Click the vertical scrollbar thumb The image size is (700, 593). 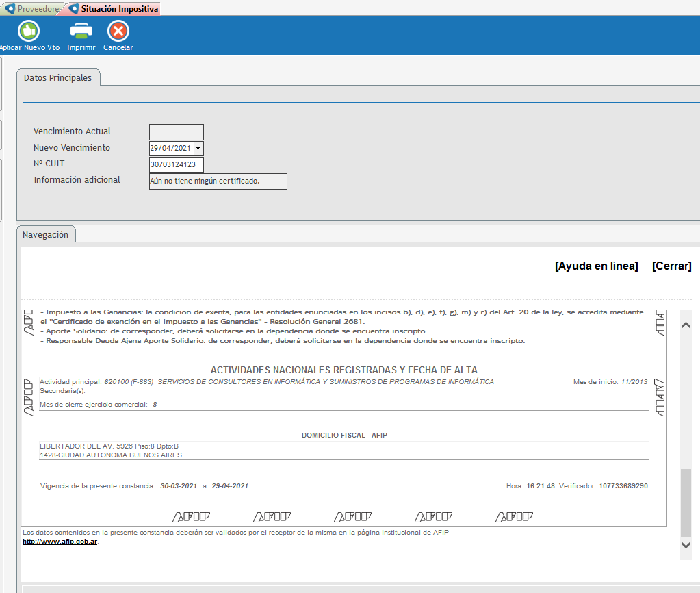686,502
